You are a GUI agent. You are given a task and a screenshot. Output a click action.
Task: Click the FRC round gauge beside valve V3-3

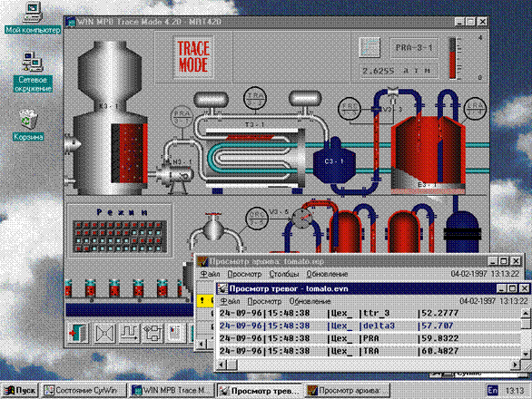point(350,109)
